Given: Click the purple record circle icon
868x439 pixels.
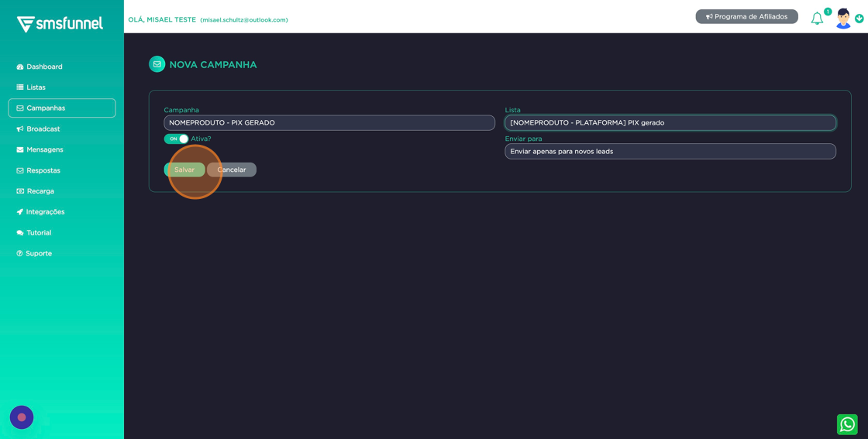Looking at the screenshot, I should tap(22, 417).
